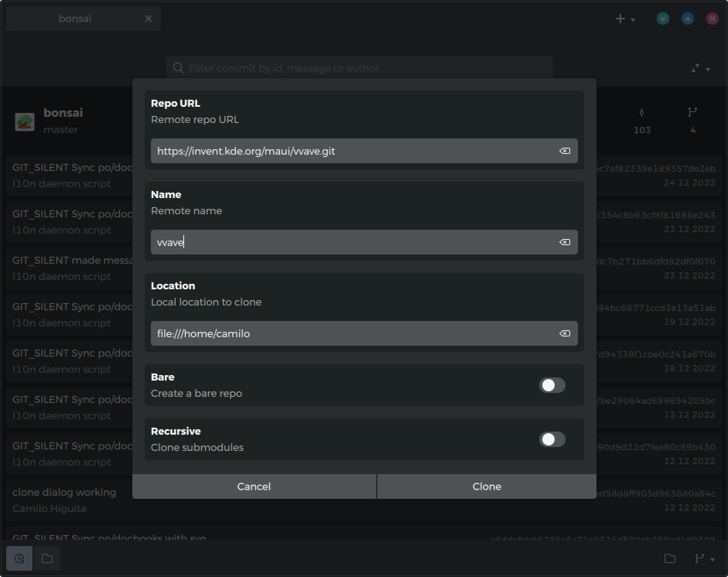
Task: Open the commit history view icon
Action: click(x=19, y=558)
